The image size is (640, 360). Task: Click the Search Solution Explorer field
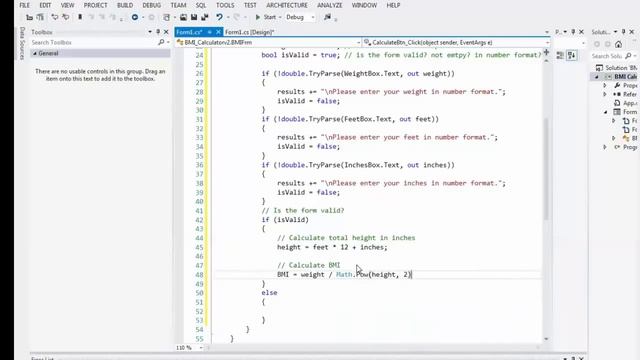[x=607, y=56]
